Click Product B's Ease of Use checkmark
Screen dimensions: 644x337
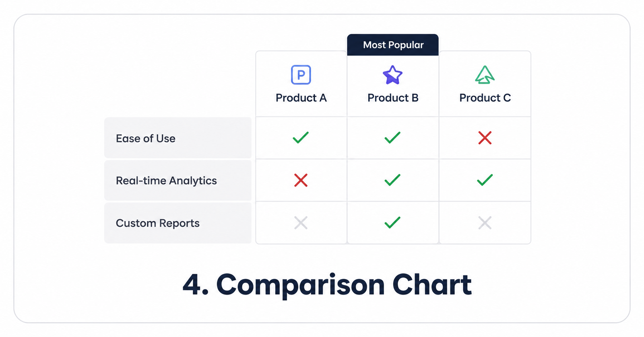click(x=392, y=138)
